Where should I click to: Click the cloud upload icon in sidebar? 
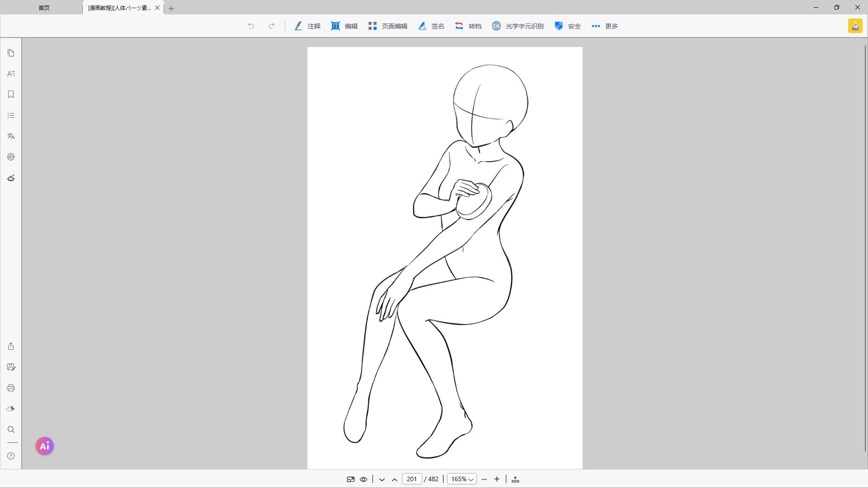coord(11,408)
